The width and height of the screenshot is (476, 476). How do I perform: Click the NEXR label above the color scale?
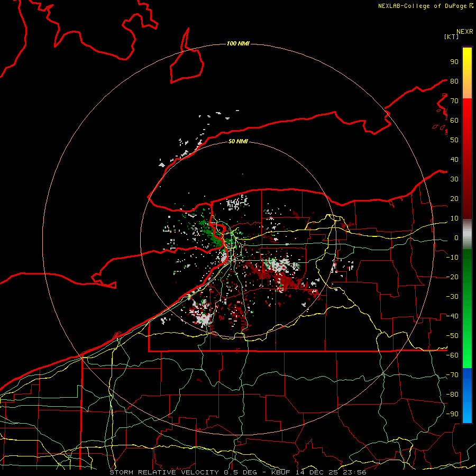coord(465,32)
